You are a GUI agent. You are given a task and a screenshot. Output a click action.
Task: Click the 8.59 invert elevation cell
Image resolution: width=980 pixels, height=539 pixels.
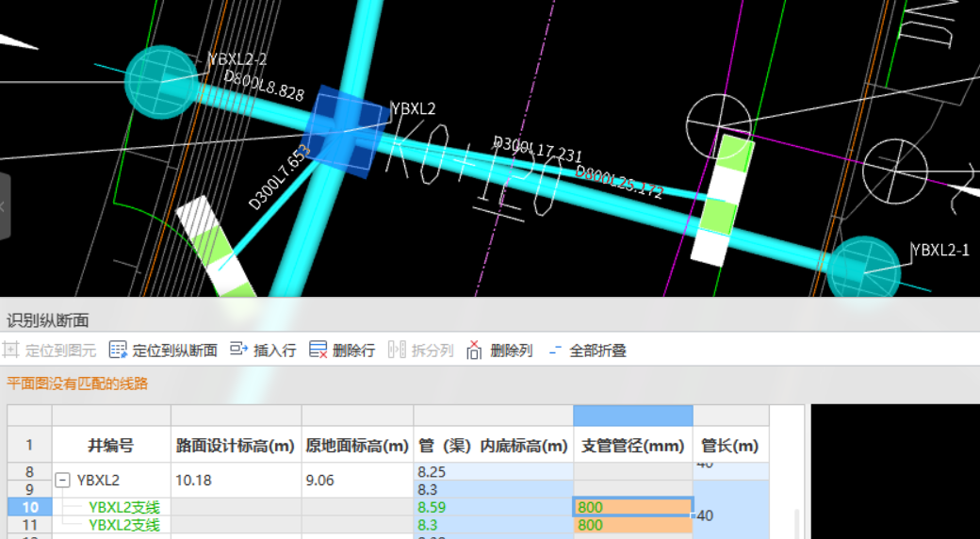[x=493, y=507]
